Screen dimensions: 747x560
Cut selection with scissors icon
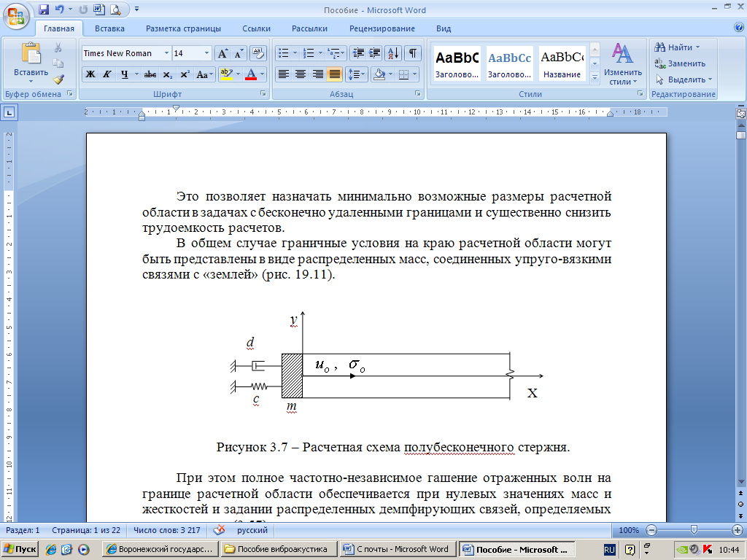pyautogui.click(x=58, y=47)
